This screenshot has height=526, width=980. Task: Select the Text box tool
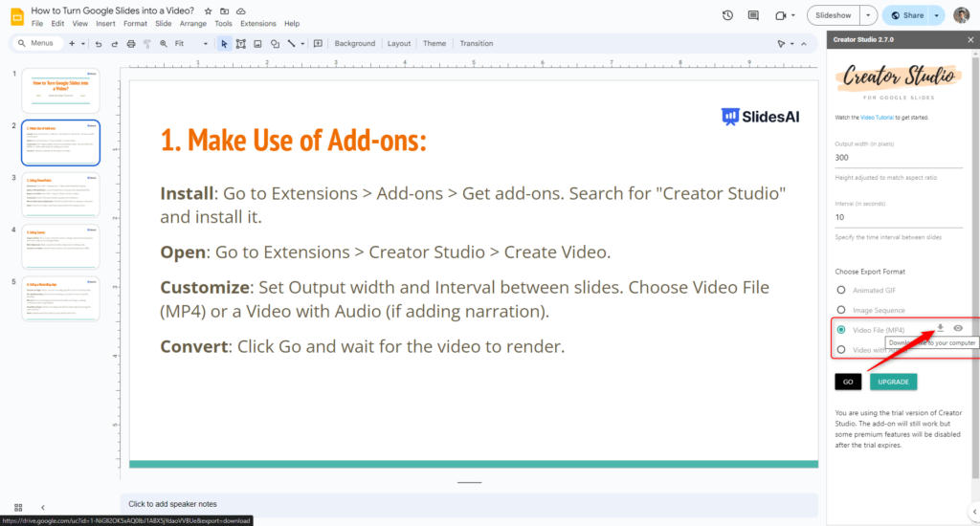(241, 44)
